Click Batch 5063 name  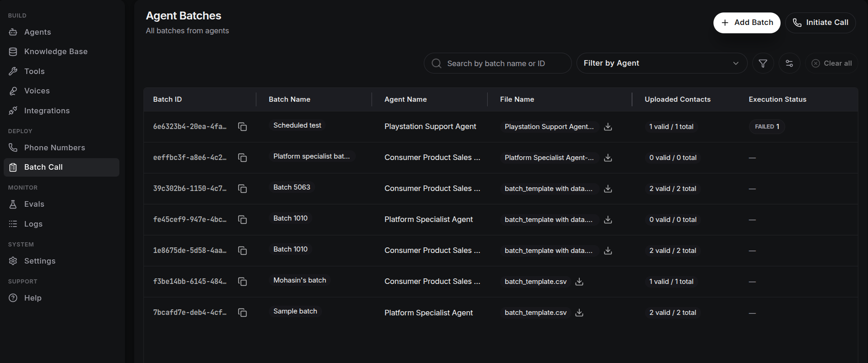click(x=291, y=187)
